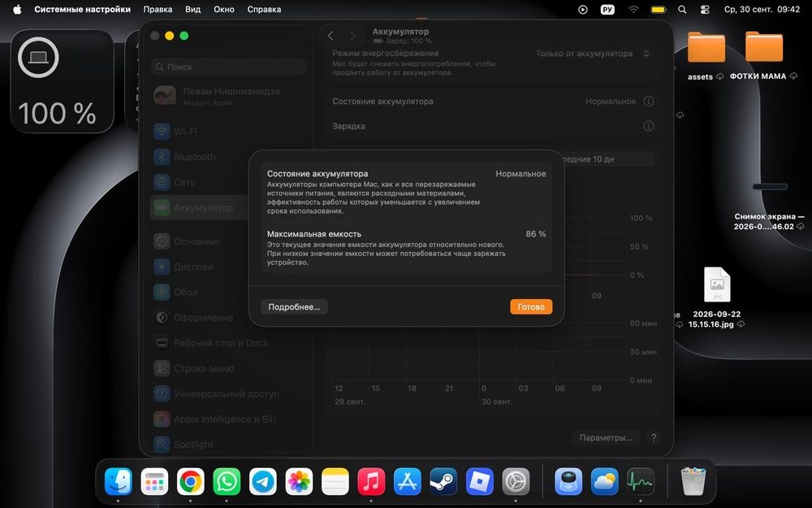Viewport: 812px width, 508px height.
Task: Open Подробнее… for battery details
Action: click(294, 307)
